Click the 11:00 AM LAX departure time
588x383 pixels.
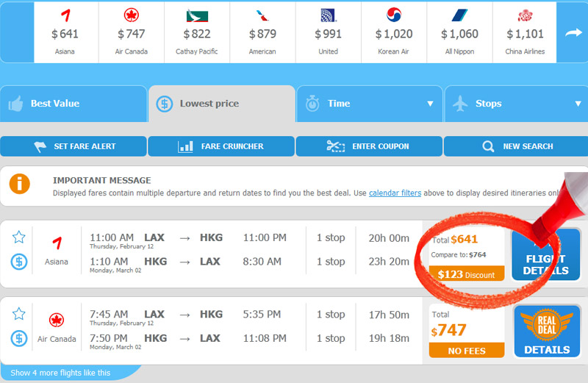pyautogui.click(x=112, y=237)
